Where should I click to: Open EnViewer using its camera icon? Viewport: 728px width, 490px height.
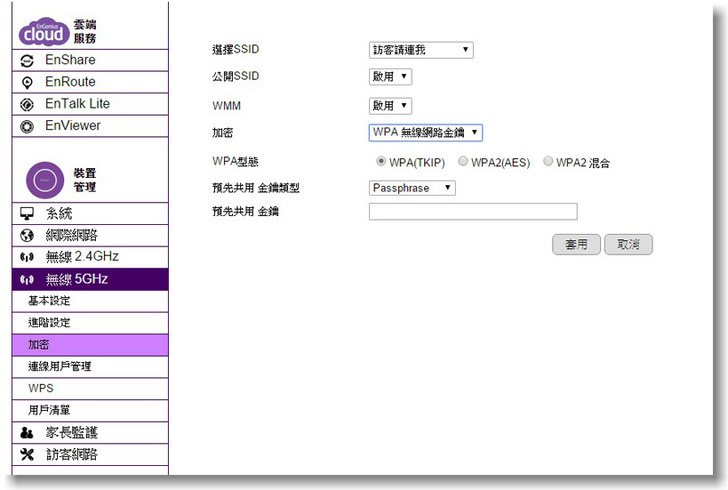(27, 127)
